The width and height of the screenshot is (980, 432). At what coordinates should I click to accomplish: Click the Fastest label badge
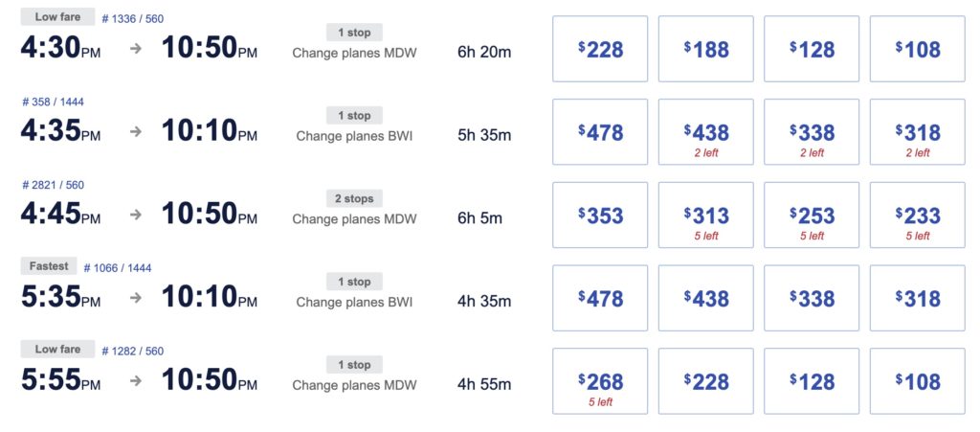tap(48, 267)
